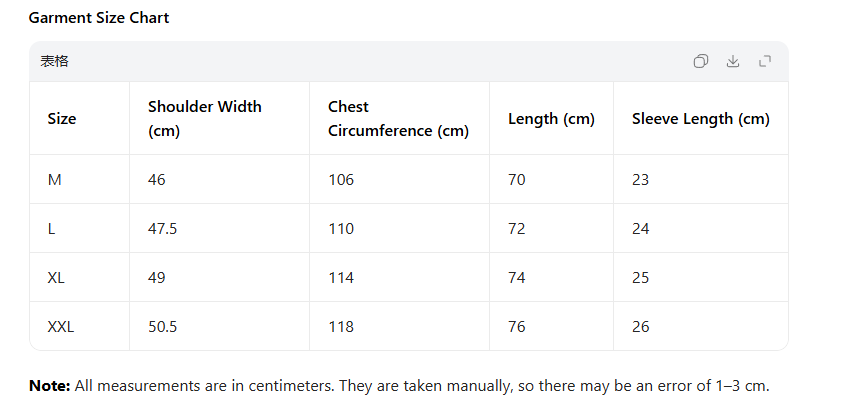Click the 50.5 shoulder width value

(x=162, y=327)
